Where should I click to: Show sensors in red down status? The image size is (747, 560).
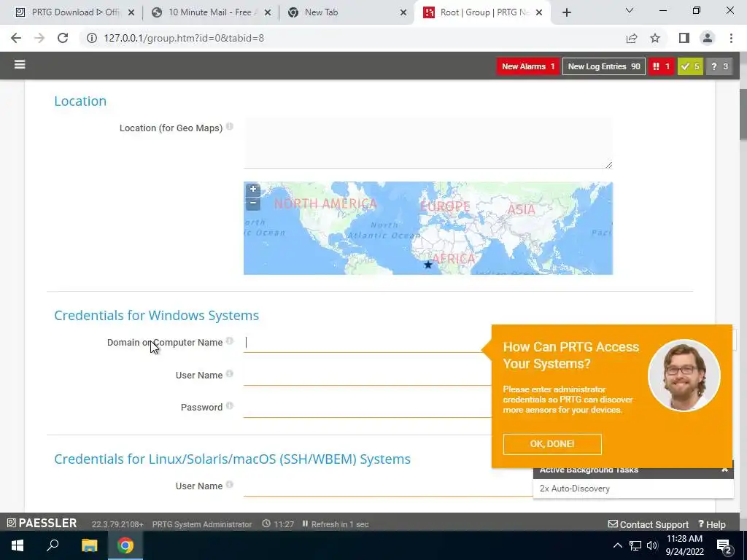click(661, 66)
